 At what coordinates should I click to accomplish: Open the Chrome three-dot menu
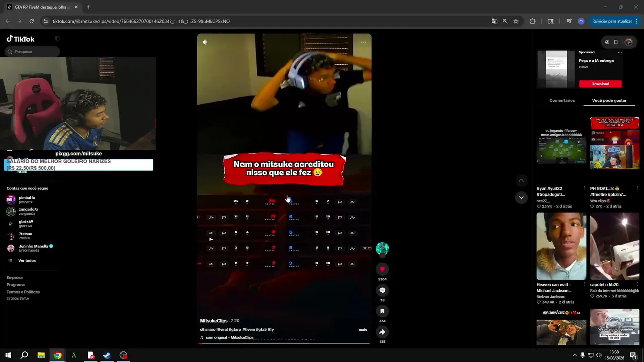[636, 21]
